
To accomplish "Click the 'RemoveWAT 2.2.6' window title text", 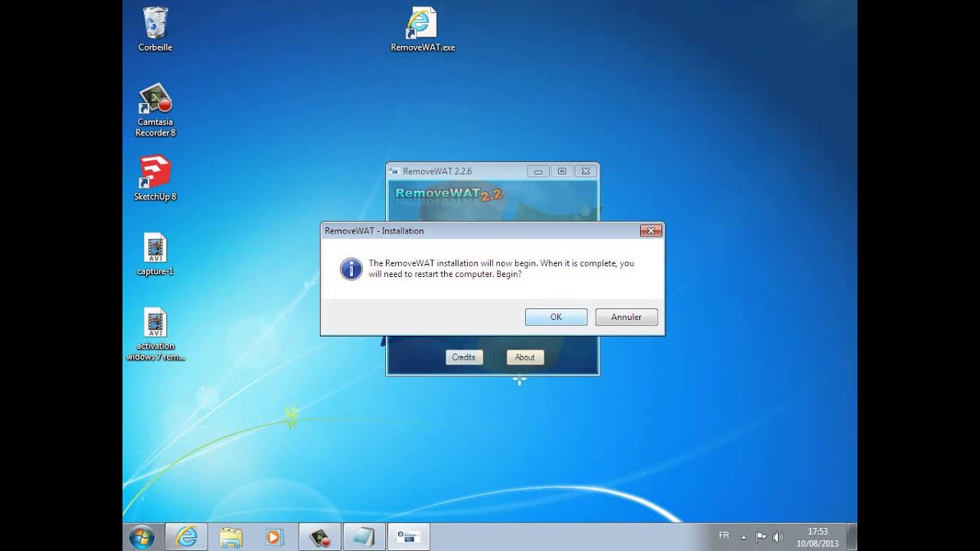I will (437, 171).
